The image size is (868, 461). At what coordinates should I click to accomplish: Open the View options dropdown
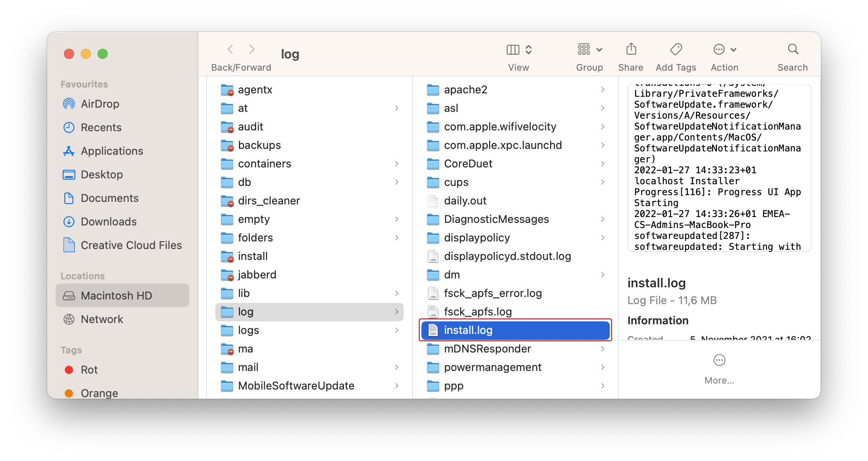[519, 49]
